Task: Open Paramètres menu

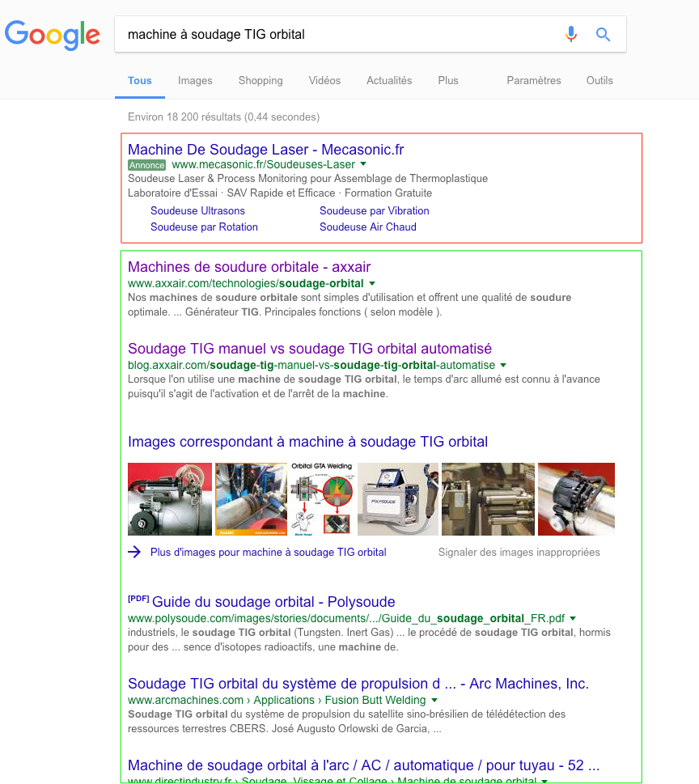Action: [533, 80]
